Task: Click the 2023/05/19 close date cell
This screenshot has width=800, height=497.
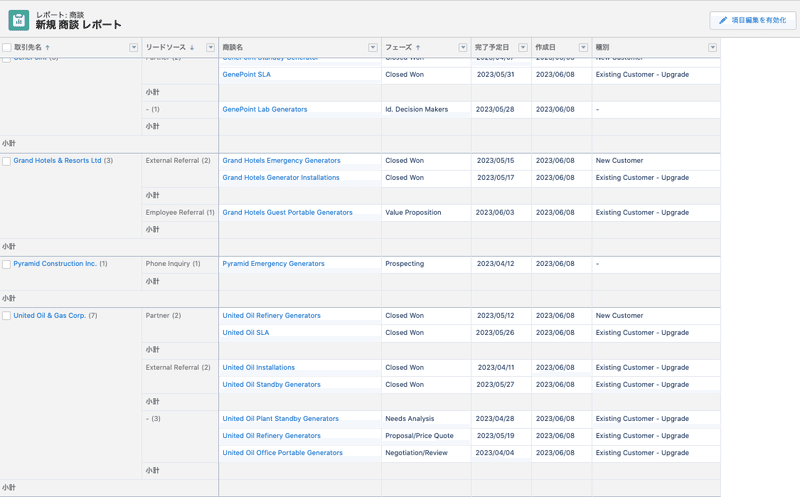Action: point(501,436)
